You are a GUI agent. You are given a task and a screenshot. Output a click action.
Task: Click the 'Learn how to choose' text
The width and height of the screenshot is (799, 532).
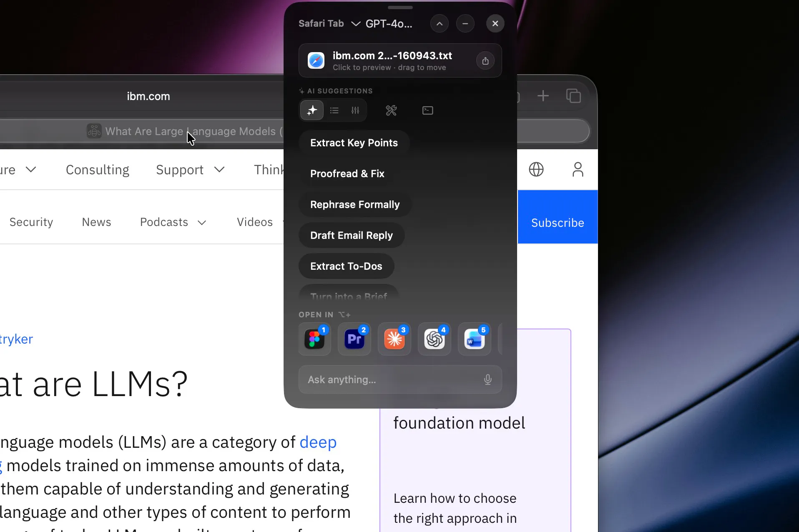pos(455,498)
